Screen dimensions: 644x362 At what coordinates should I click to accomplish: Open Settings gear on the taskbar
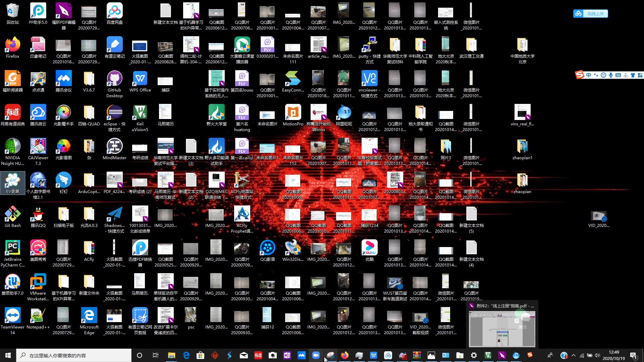[474, 355]
